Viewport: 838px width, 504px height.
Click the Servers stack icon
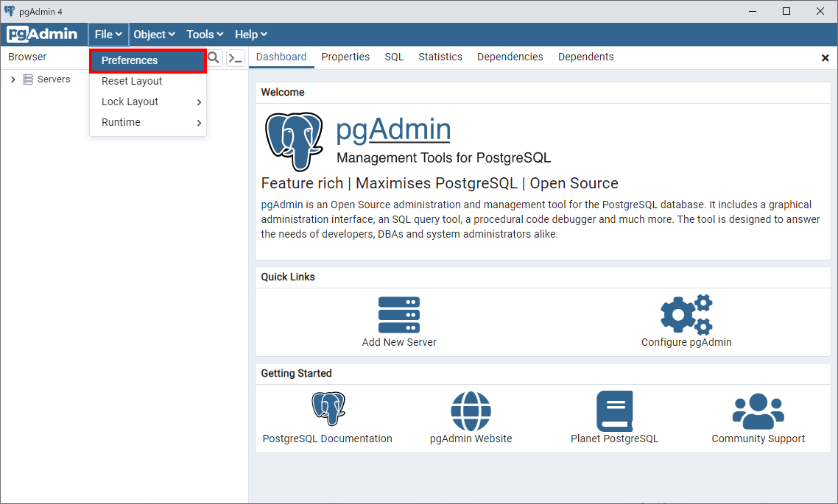[x=28, y=79]
